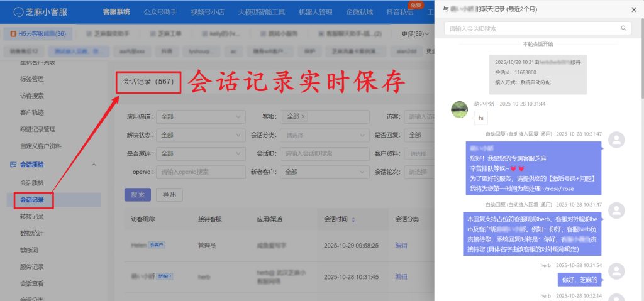The width and height of the screenshot is (644, 301).
Task: Open the 应用渠道 dropdown
Action: 201,116
